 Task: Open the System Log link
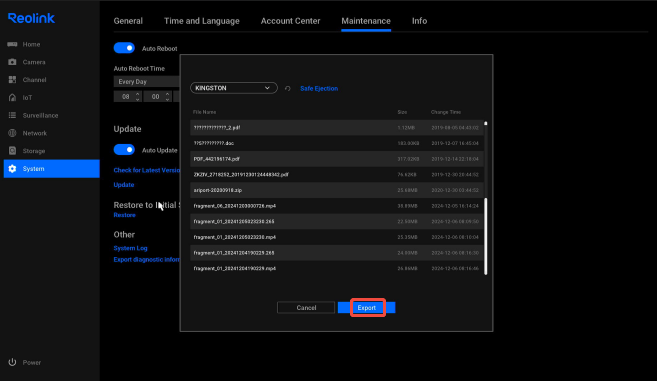(130, 248)
